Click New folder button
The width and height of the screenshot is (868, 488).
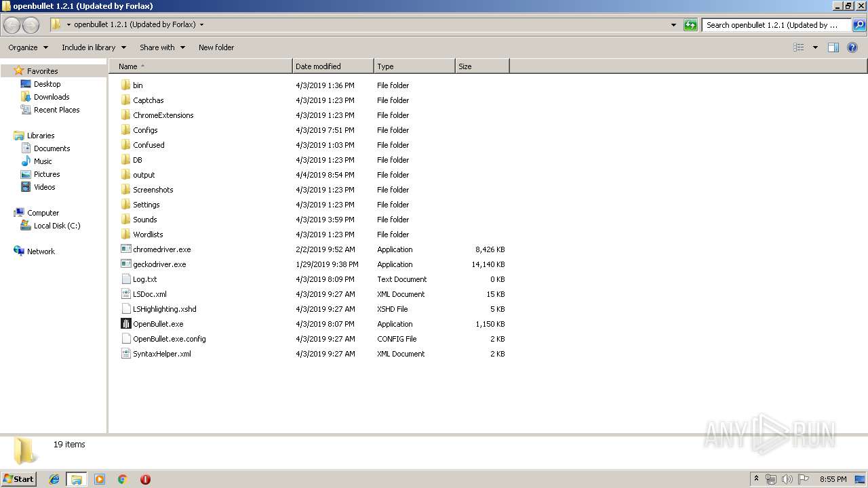(x=216, y=47)
